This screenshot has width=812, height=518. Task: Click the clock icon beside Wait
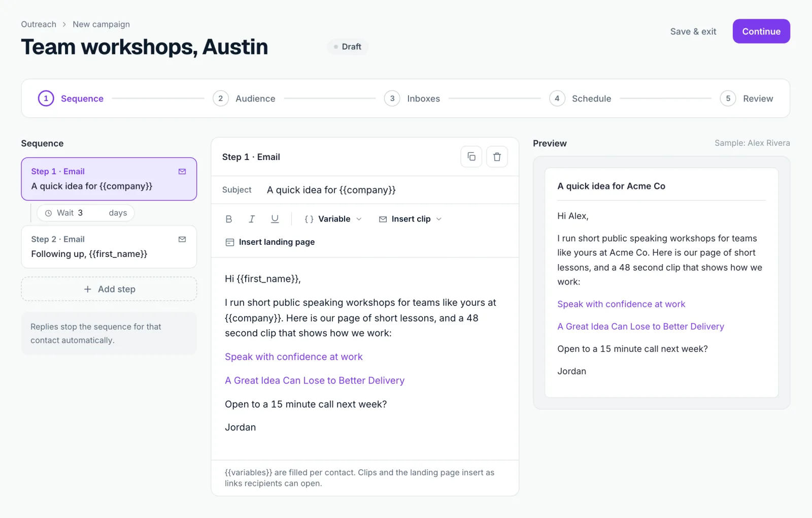click(48, 213)
